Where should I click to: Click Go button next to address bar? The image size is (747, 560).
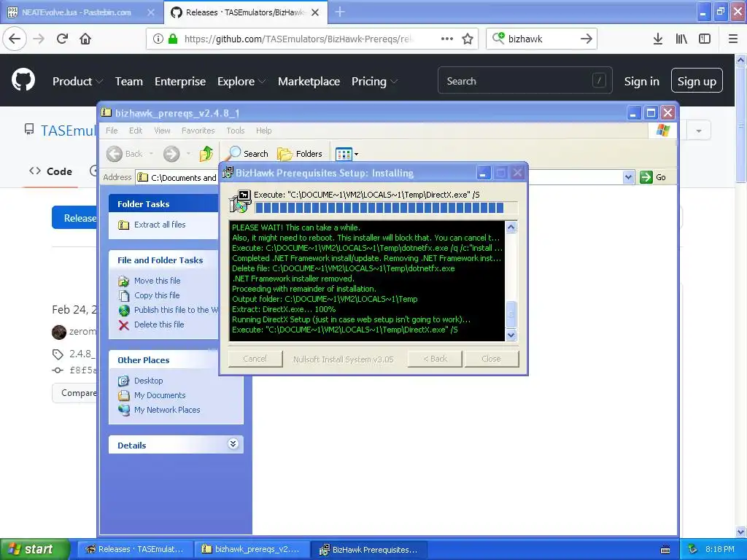pyautogui.click(x=653, y=177)
